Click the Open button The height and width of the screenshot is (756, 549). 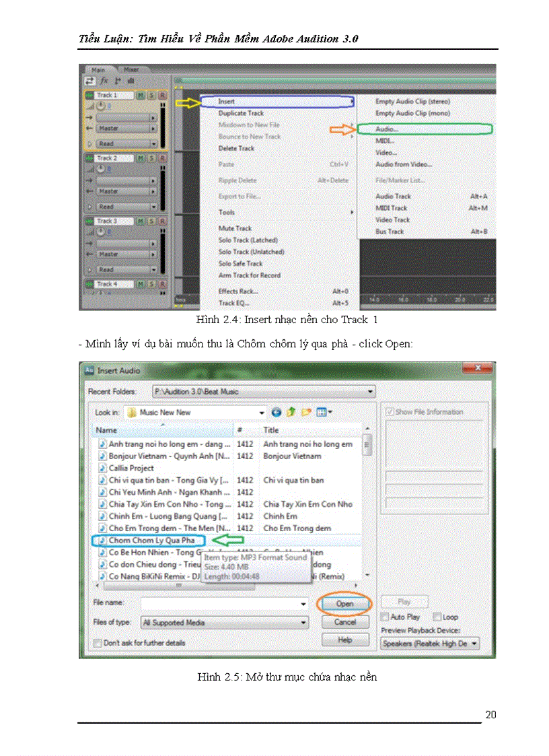[344, 603]
